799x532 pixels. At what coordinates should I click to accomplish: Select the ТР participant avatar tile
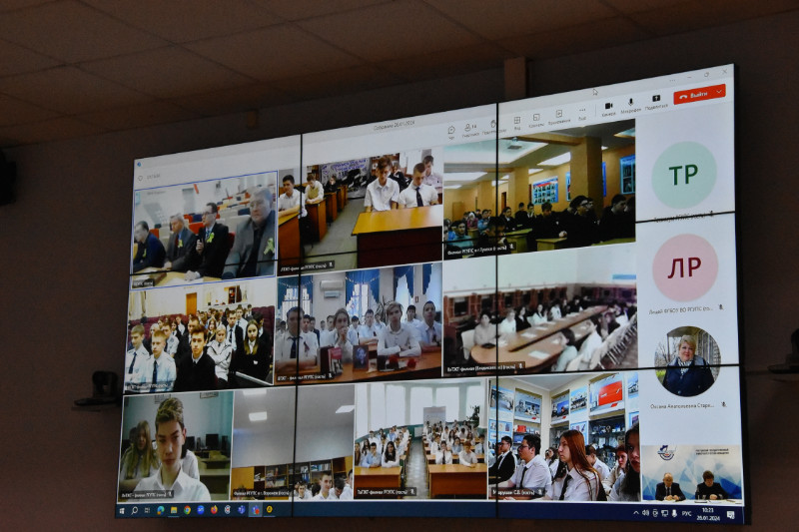coord(684,175)
